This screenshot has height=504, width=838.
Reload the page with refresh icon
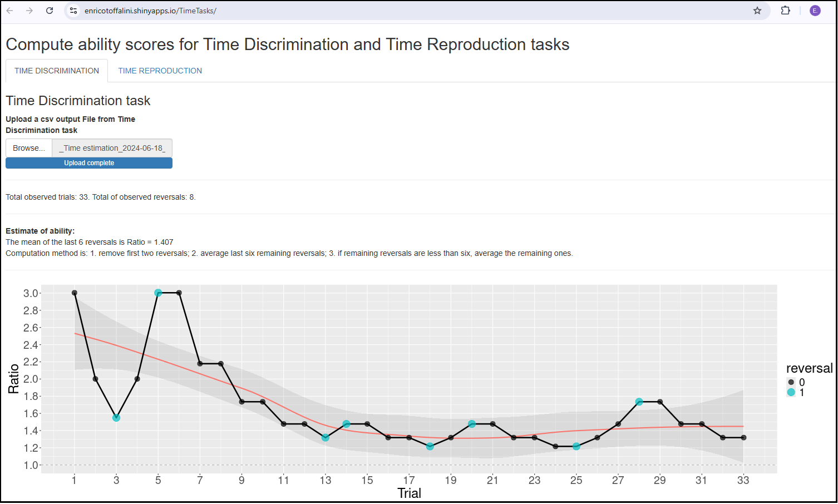coord(50,11)
